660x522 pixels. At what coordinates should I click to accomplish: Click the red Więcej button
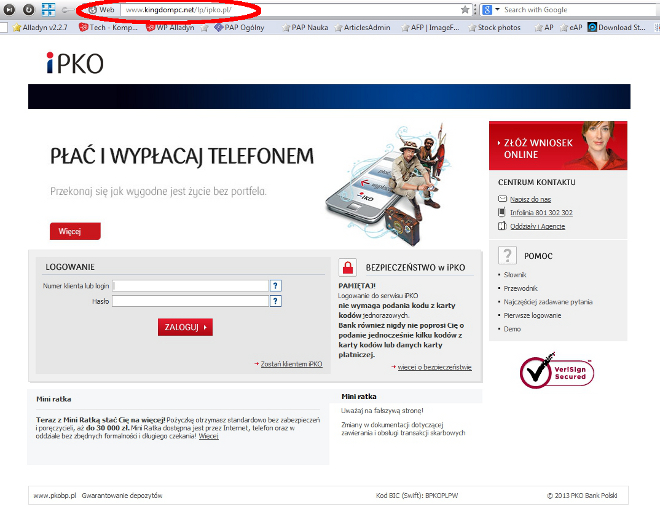point(75,231)
